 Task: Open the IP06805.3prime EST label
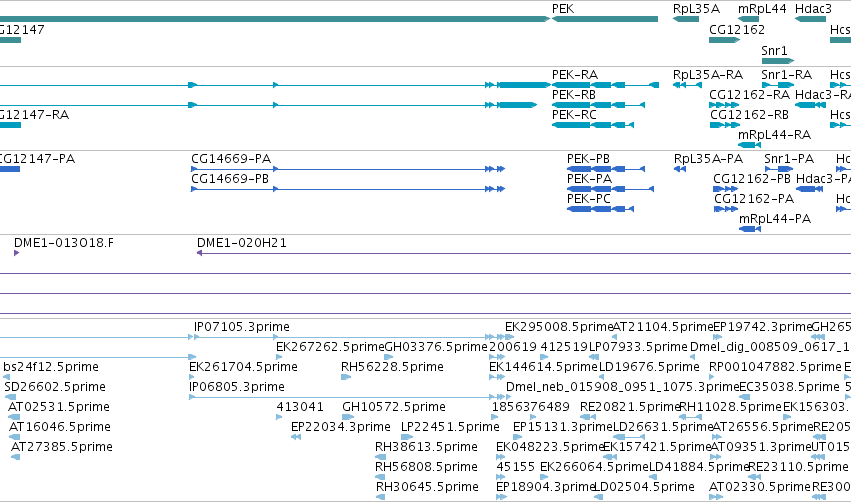point(237,387)
